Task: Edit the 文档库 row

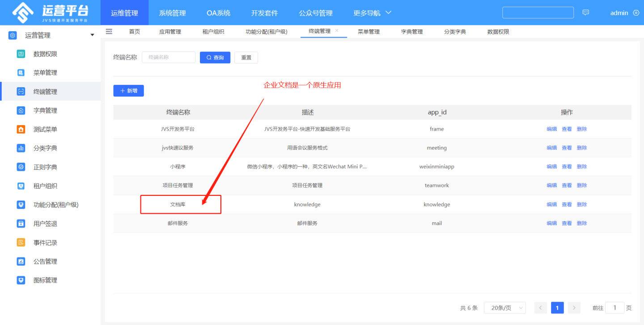Action: point(552,204)
